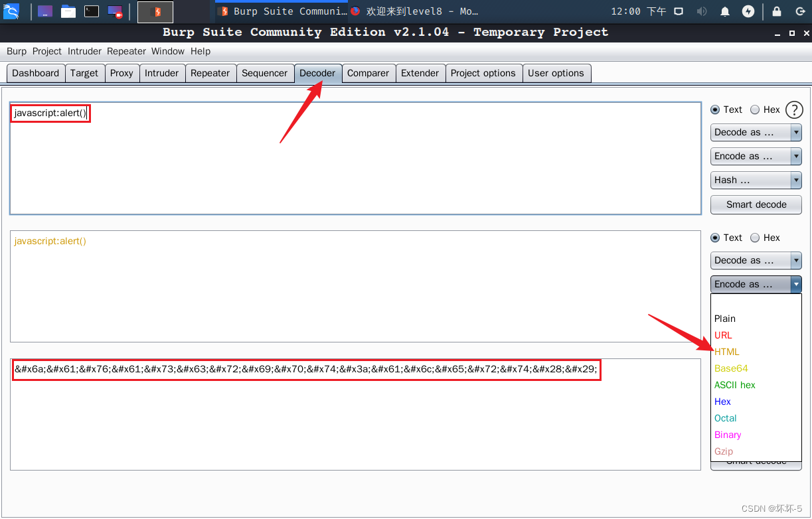Launch the terminal emulator icon
The image size is (812, 519).
click(x=92, y=11)
